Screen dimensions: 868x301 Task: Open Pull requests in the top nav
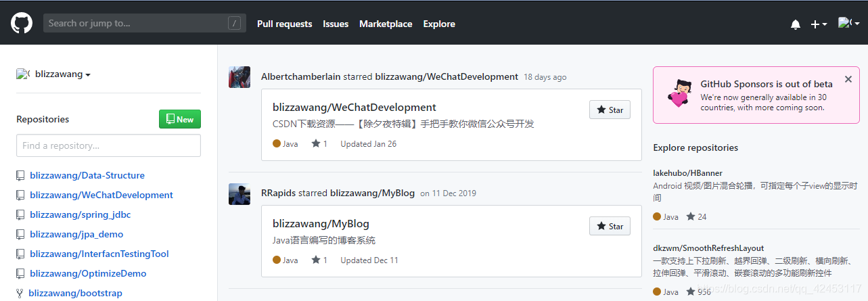(285, 24)
